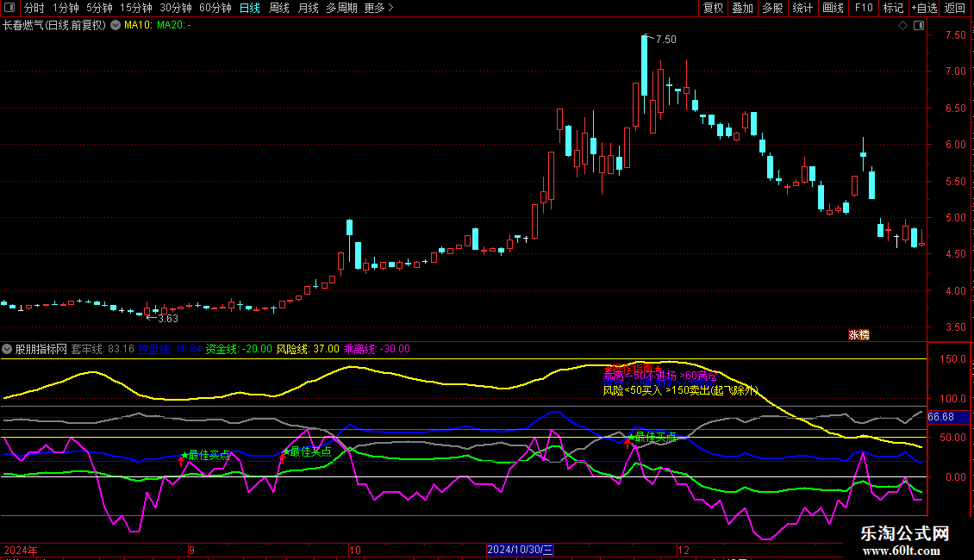This screenshot has height=560, width=974.
Task: Expand the 更多 periods menu
Action: pos(378,8)
